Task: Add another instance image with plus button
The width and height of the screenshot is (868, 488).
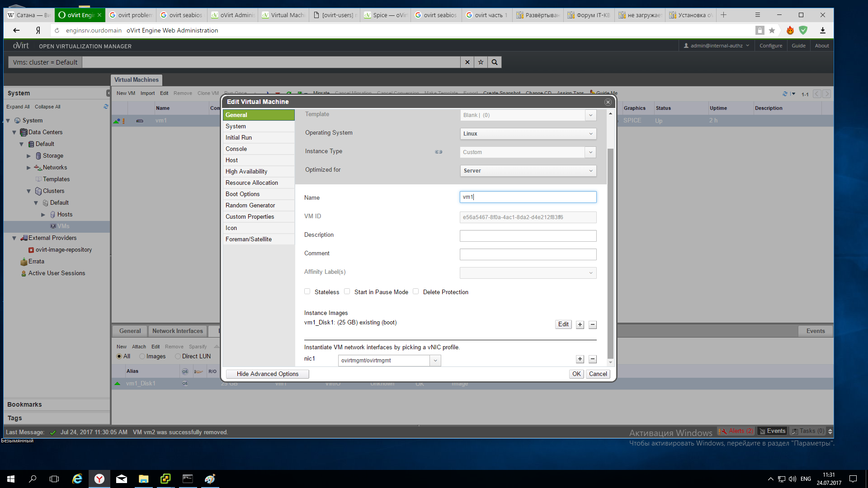Action: point(580,324)
